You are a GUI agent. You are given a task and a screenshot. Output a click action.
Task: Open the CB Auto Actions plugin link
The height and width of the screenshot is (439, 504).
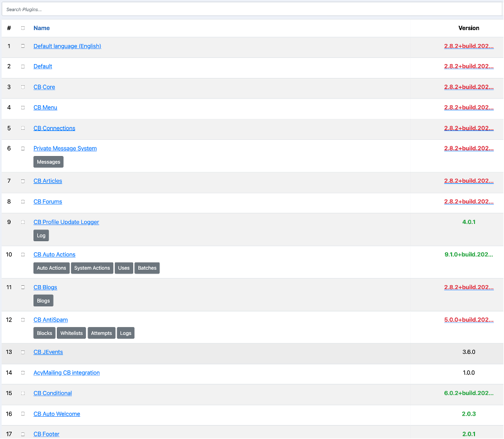54,255
